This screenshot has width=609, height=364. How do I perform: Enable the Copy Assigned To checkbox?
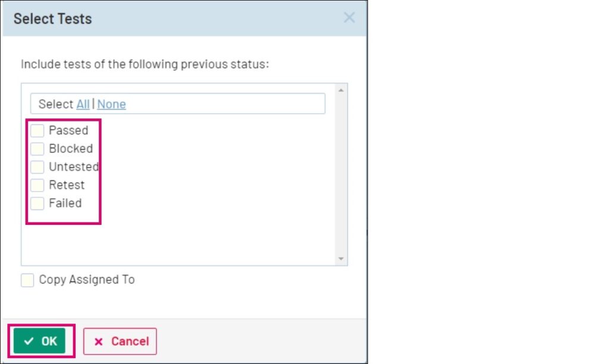click(x=27, y=280)
